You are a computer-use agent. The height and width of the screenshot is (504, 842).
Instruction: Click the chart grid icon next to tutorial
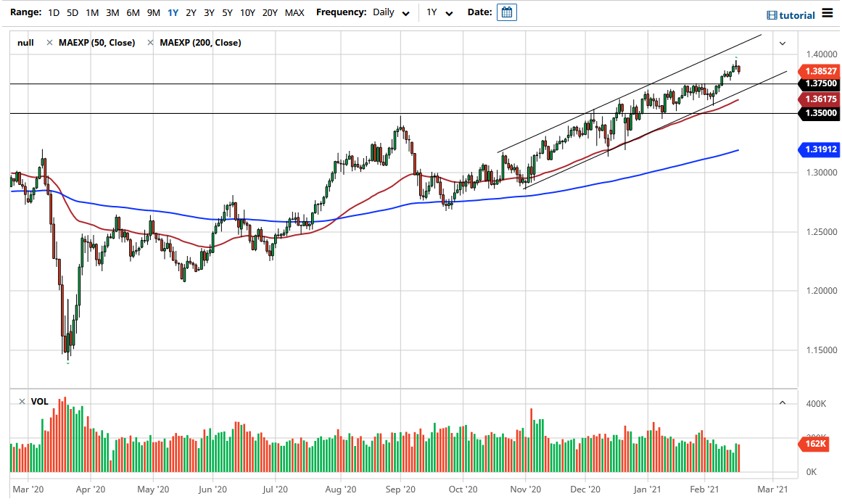point(771,15)
